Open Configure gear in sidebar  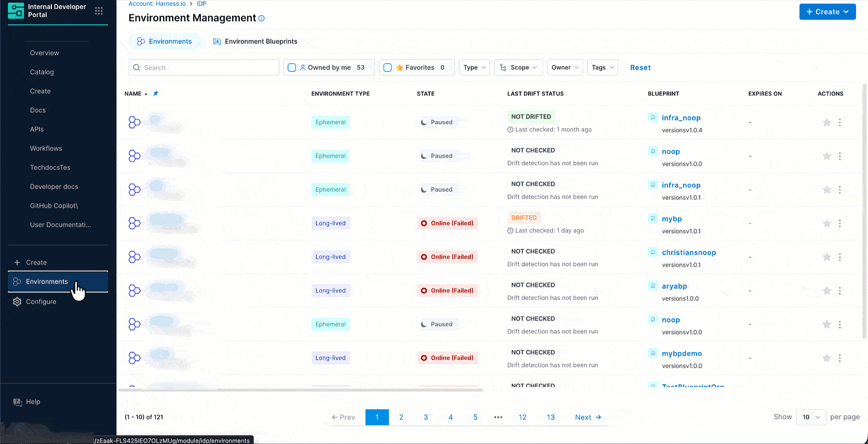[x=17, y=302]
